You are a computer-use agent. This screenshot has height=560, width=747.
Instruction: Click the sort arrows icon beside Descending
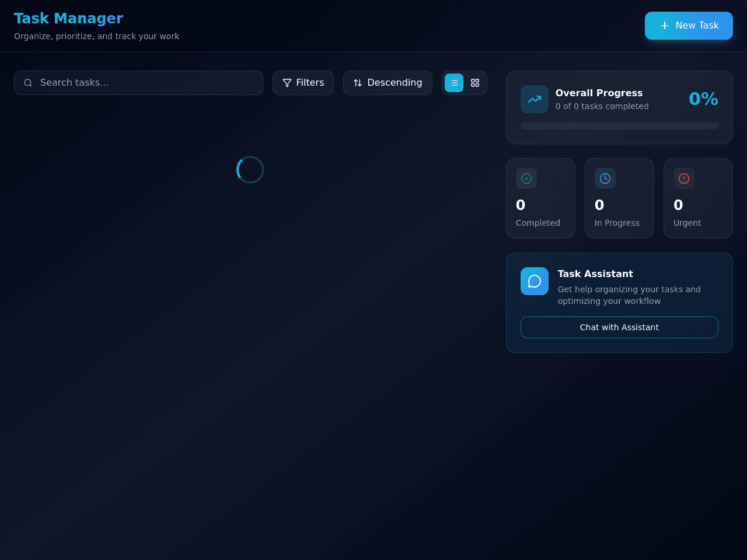358,83
